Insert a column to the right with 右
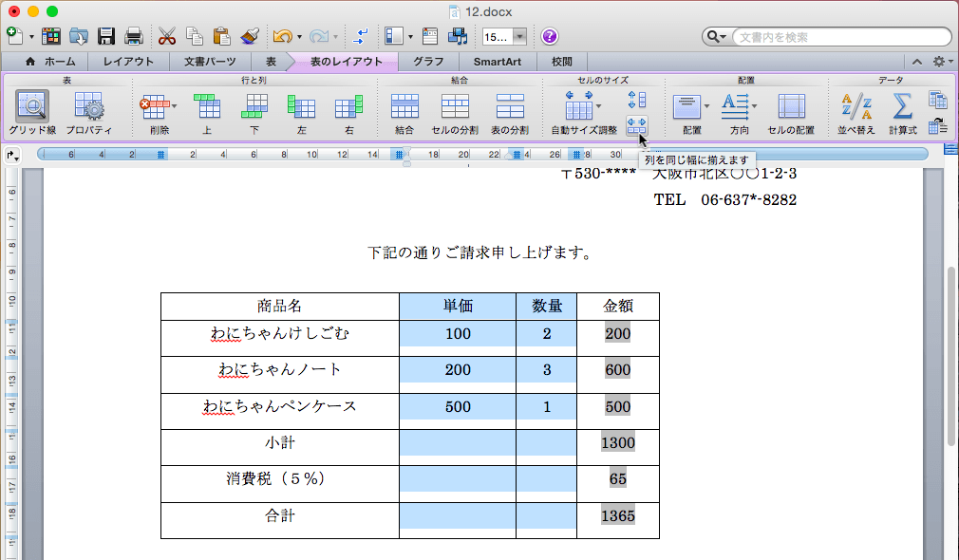The height and width of the screenshot is (560, 959). click(x=349, y=106)
